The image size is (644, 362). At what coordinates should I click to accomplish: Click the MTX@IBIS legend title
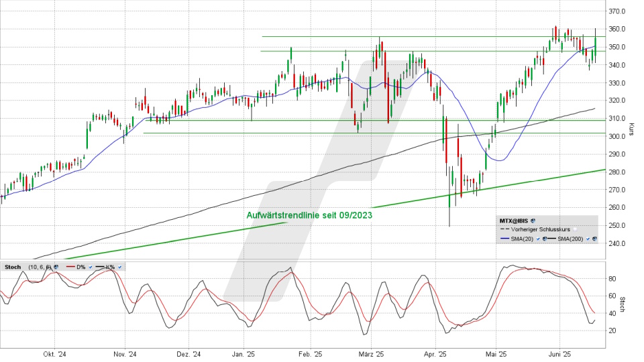pos(514,221)
